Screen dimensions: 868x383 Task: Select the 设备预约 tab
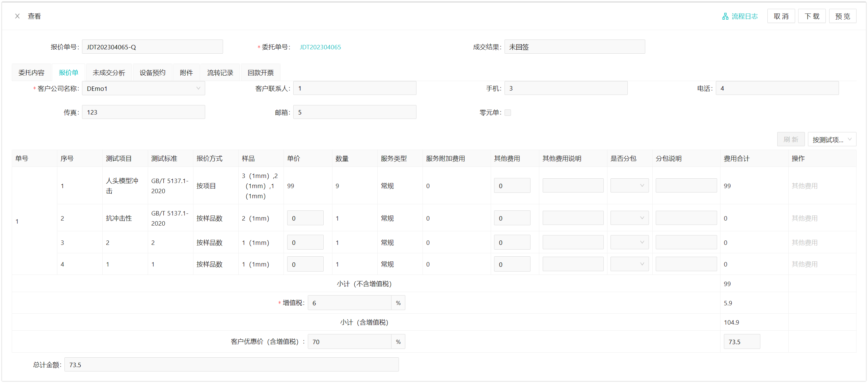pyautogui.click(x=153, y=73)
